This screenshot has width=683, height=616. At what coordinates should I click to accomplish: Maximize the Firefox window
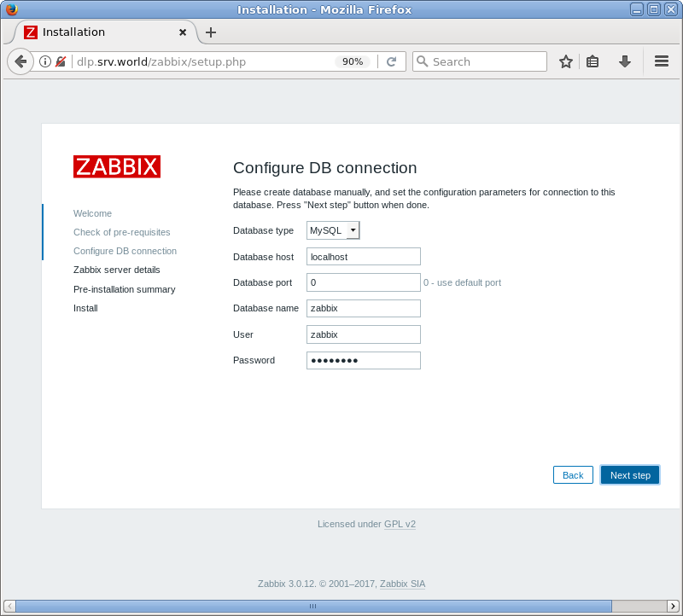pyautogui.click(x=654, y=9)
